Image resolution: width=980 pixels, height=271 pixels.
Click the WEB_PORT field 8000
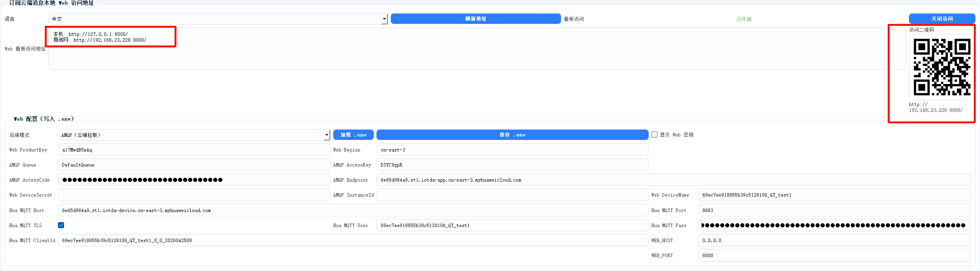click(x=834, y=256)
